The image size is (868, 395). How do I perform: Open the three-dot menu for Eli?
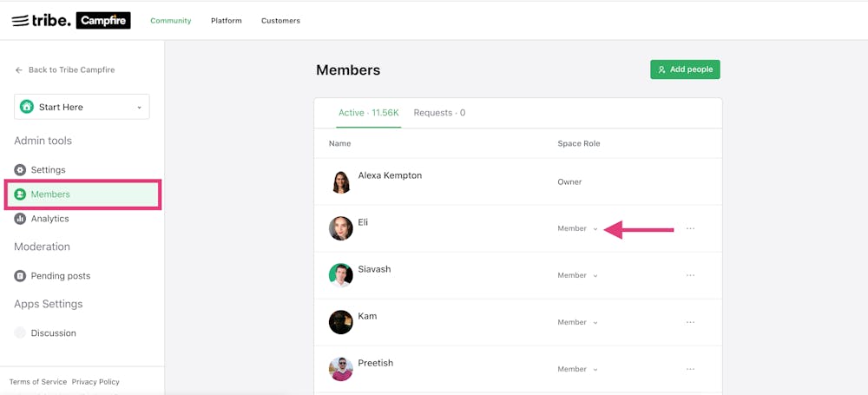690,229
